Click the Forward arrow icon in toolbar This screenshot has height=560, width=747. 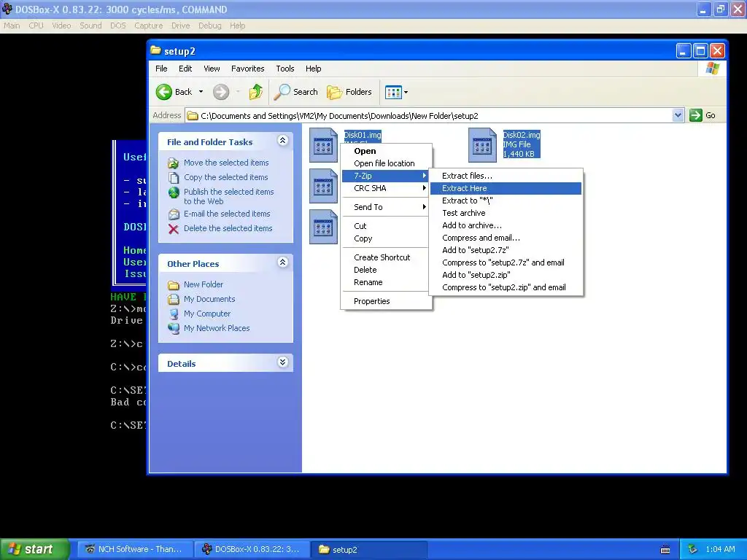point(220,92)
